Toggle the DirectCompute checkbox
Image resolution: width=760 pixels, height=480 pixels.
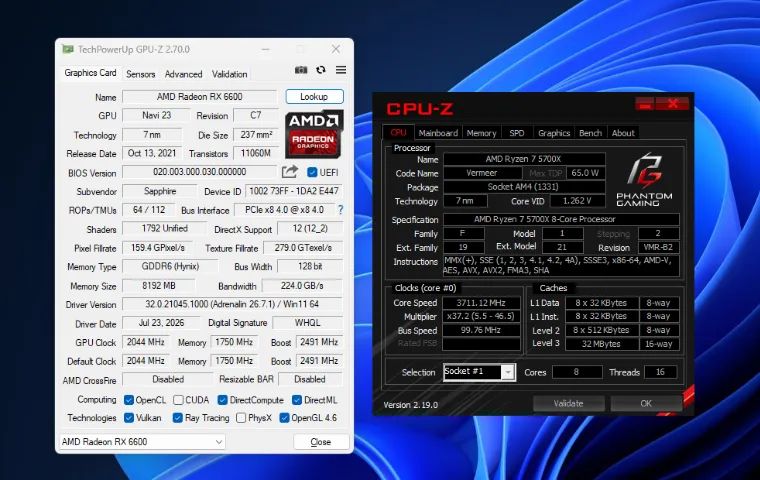click(x=222, y=400)
